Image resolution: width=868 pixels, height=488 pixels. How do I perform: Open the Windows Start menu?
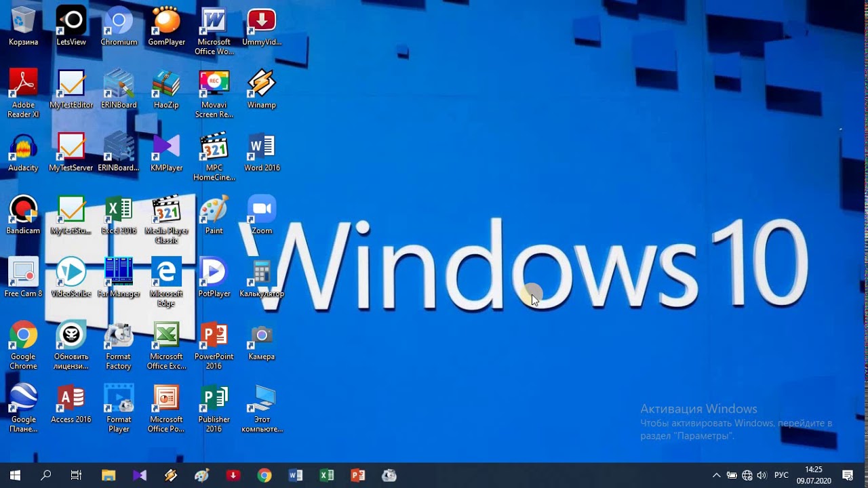coord(15,475)
